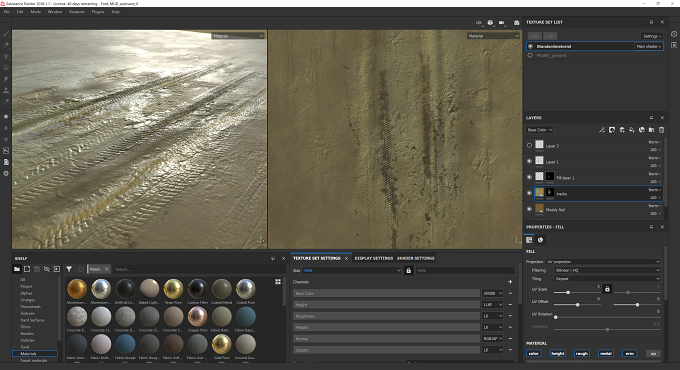Open the Base Color channel dropdown in Layers
680x370 pixels.
(x=539, y=130)
